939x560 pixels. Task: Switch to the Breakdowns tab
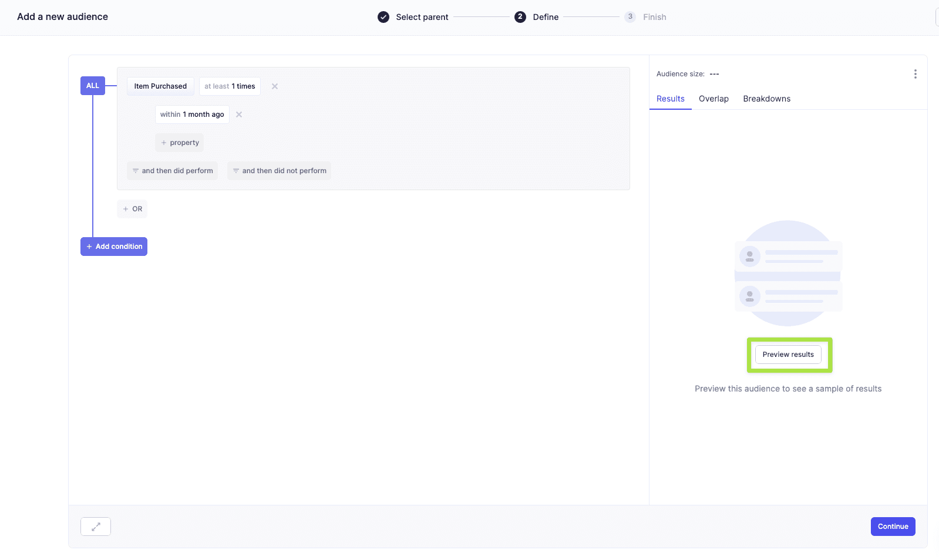pyautogui.click(x=766, y=99)
